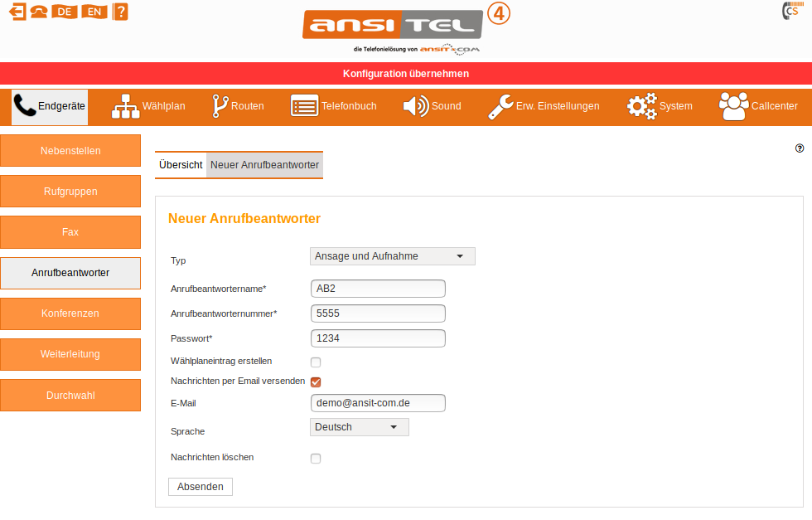Image resolution: width=812 pixels, height=520 pixels.
Task: Switch to the Übersicht tab
Action: point(181,165)
